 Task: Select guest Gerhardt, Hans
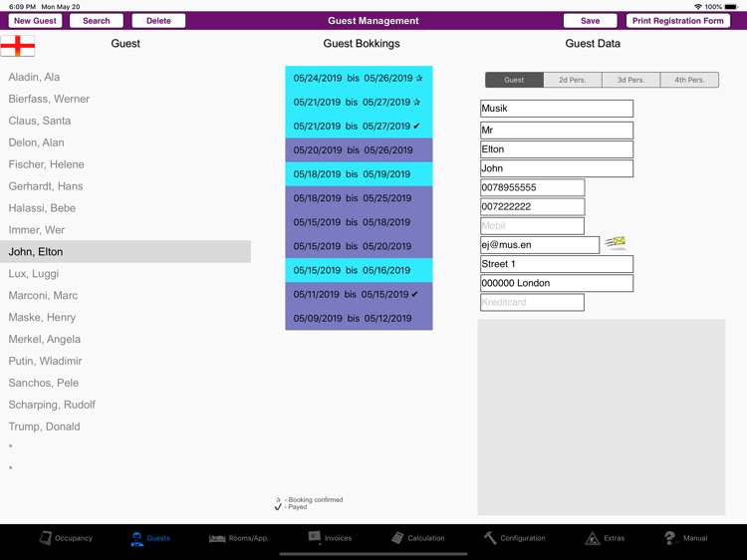(125, 186)
